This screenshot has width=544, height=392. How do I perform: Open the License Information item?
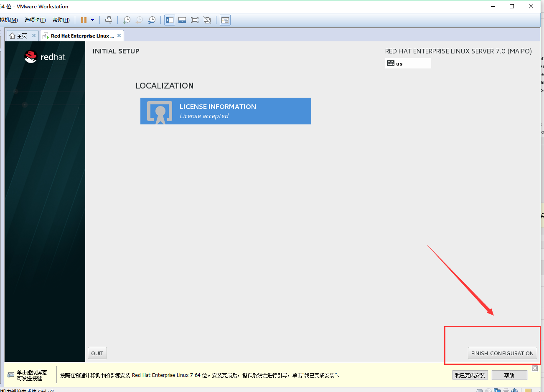(x=226, y=111)
